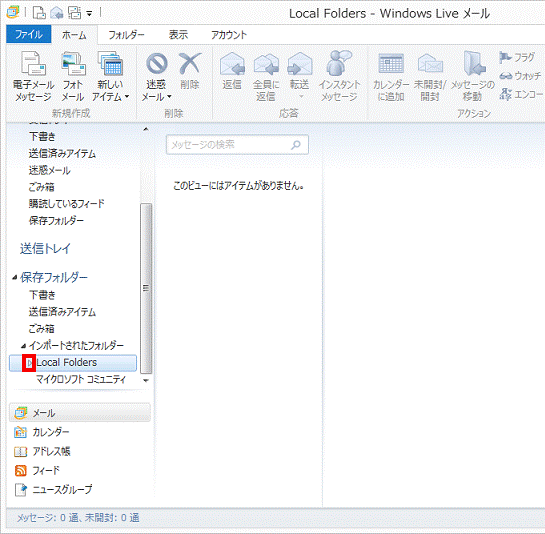Click folder pane scroll down arrow
This screenshot has height=534, width=545.
tap(146, 381)
